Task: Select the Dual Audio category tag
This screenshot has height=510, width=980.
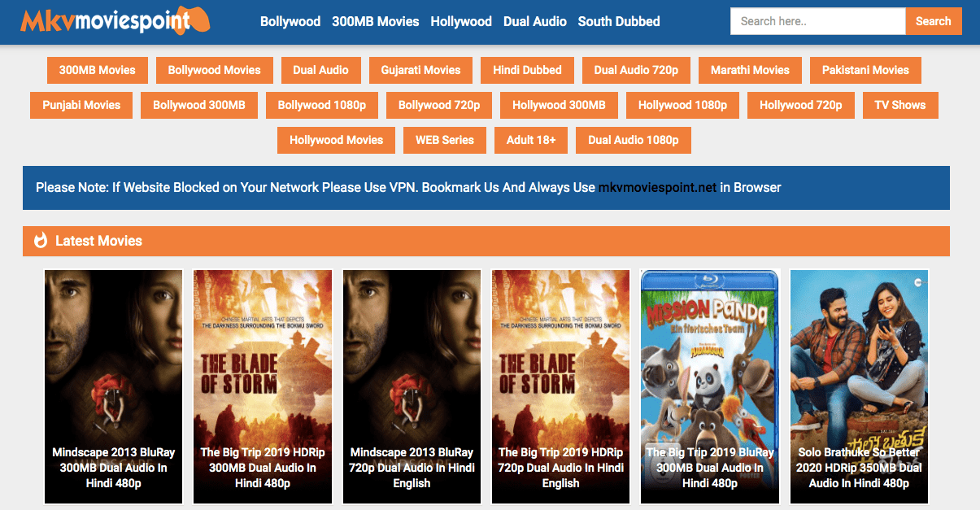Action: 321,70
